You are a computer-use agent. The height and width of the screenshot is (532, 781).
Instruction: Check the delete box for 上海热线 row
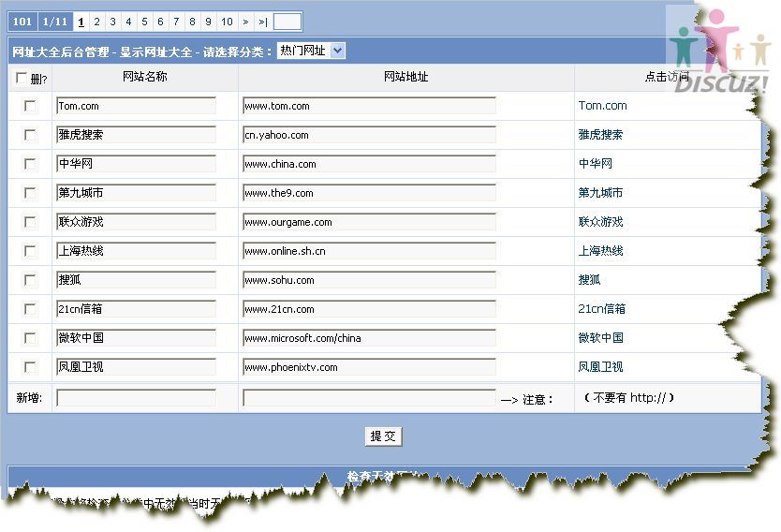click(30, 251)
